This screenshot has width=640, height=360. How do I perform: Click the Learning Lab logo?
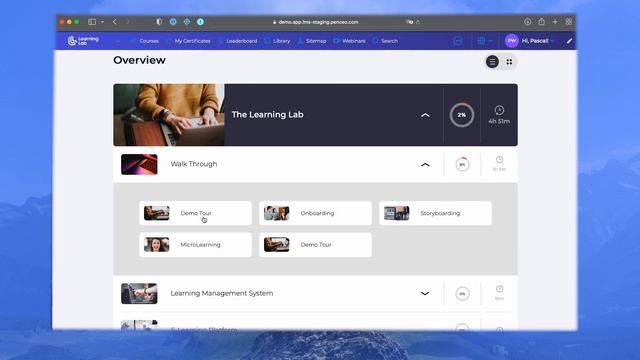point(83,40)
